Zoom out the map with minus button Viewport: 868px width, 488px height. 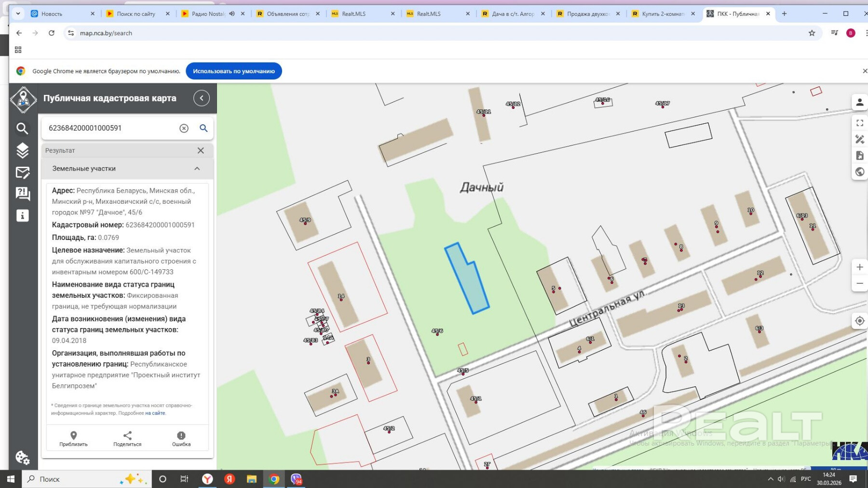[x=859, y=283]
